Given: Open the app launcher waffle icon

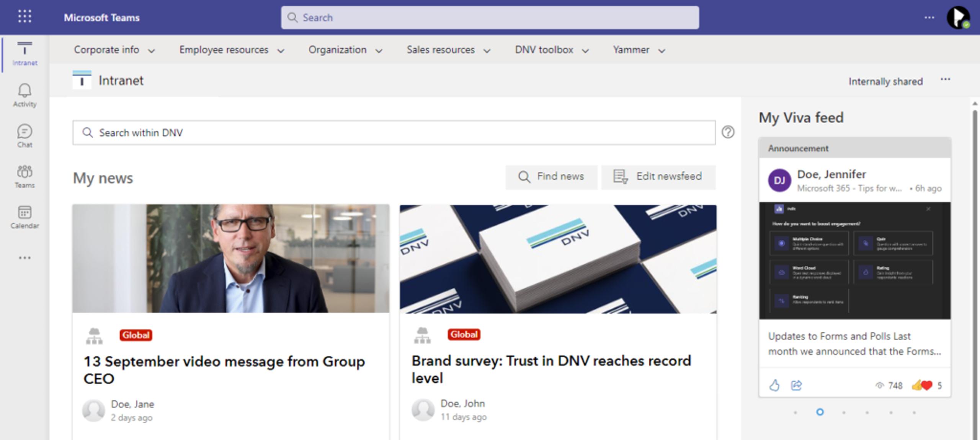Looking at the screenshot, I should pyautogui.click(x=24, y=16).
